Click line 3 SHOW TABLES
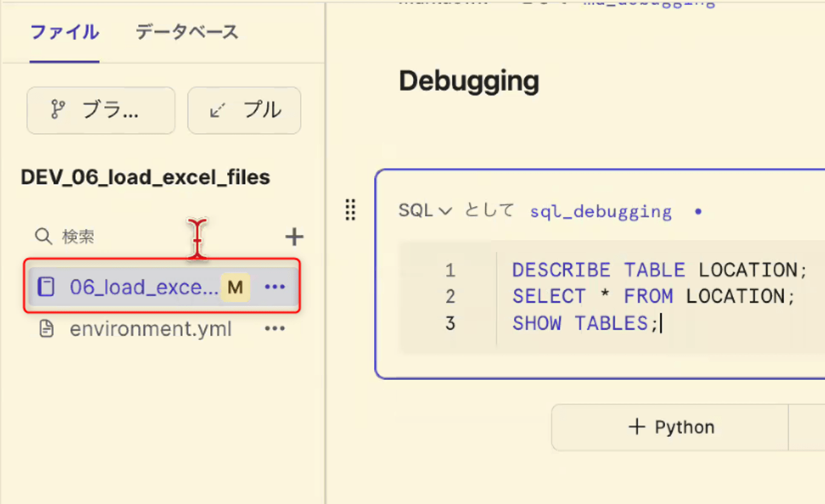 coord(585,324)
